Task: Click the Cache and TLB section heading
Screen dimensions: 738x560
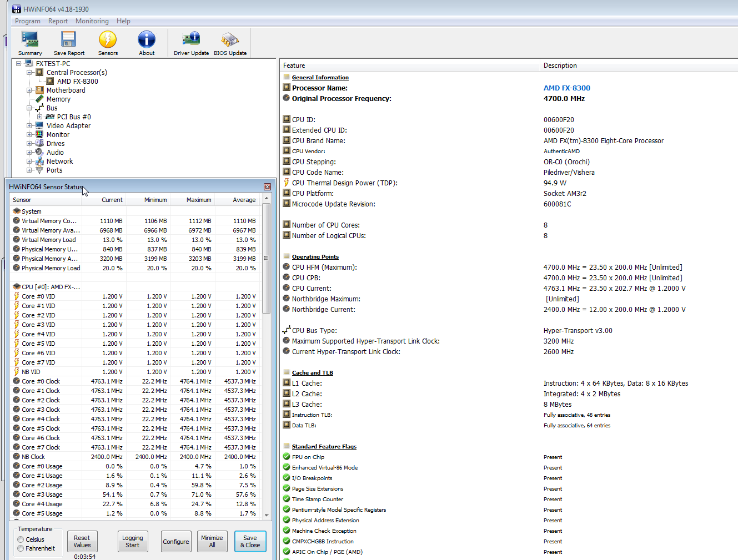Action: coord(313,372)
